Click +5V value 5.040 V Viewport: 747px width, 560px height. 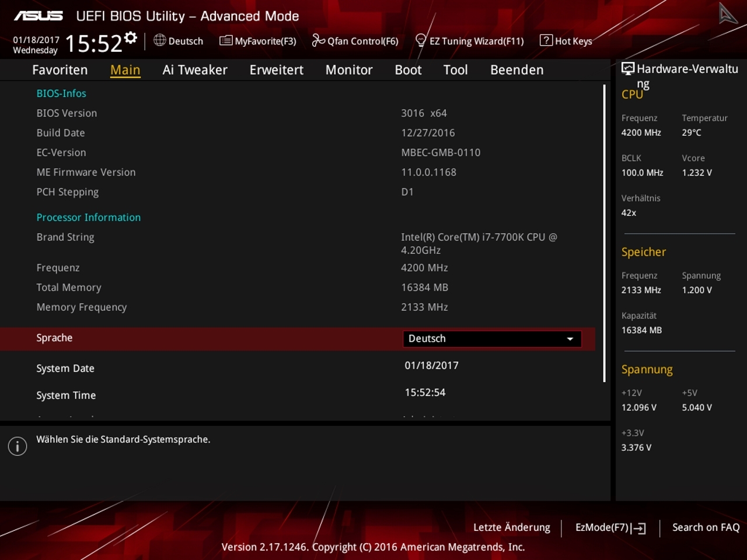(697, 408)
